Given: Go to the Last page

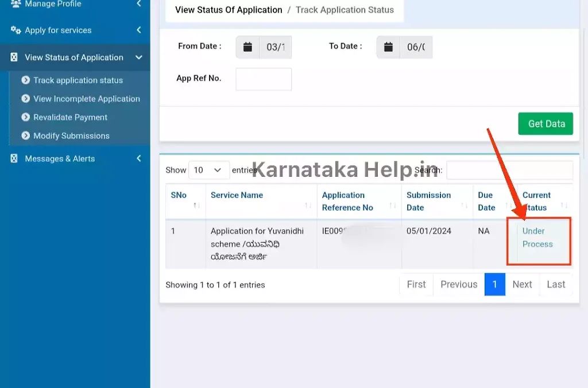Looking at the screenshot, I should (x=556, y=285).
